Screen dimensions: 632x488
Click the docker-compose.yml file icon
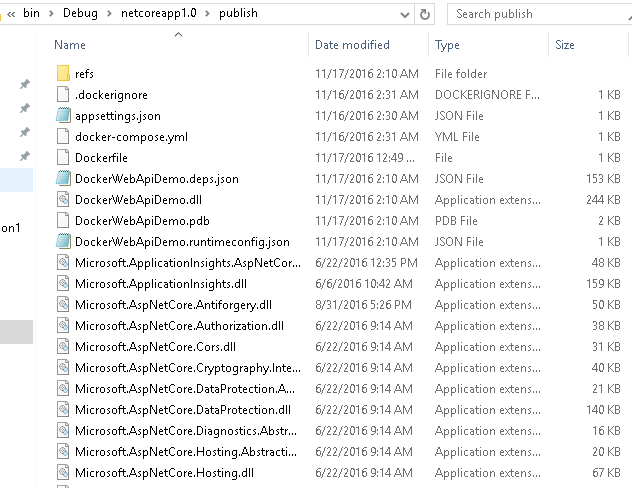coord(63,136)
